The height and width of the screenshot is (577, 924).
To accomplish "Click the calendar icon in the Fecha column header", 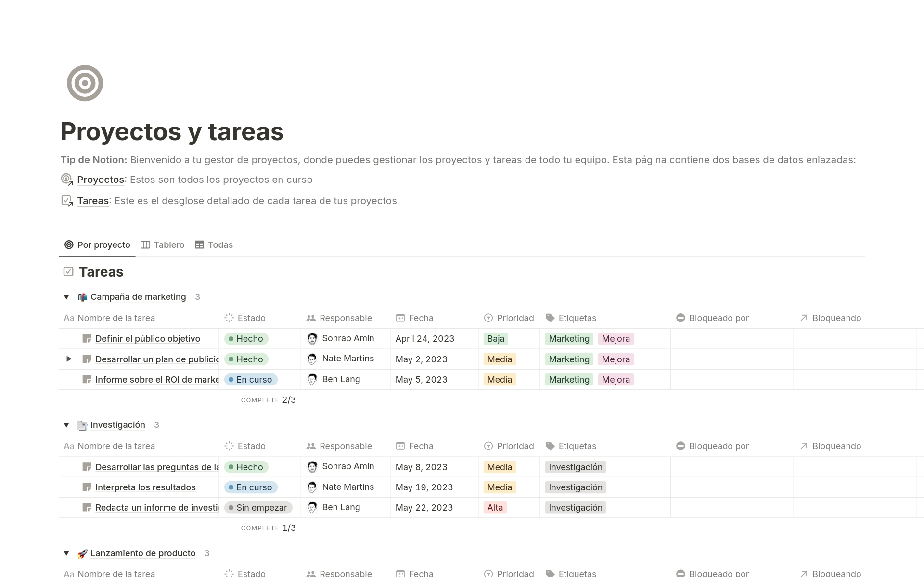I will 400,318.
